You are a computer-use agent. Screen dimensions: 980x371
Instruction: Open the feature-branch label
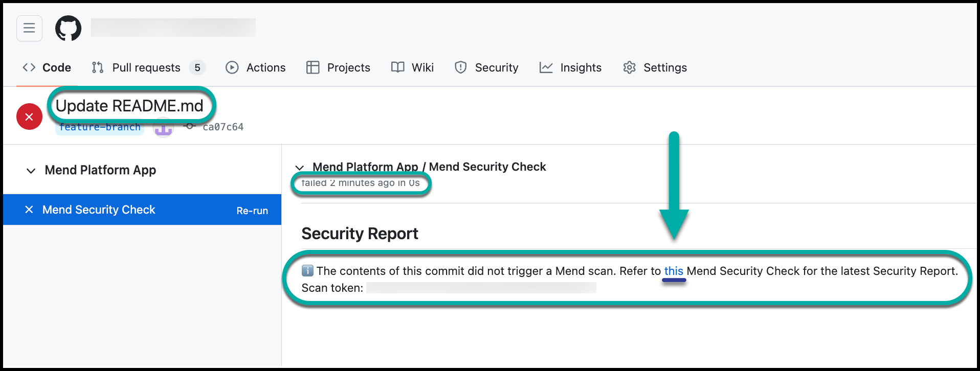pyautogui.click(x=100, y=127)
